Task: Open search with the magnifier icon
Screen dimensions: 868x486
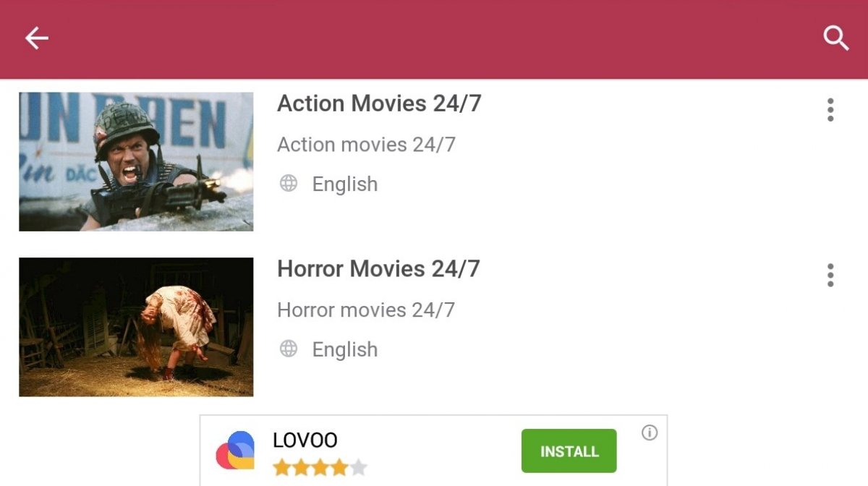Action: 836,38
